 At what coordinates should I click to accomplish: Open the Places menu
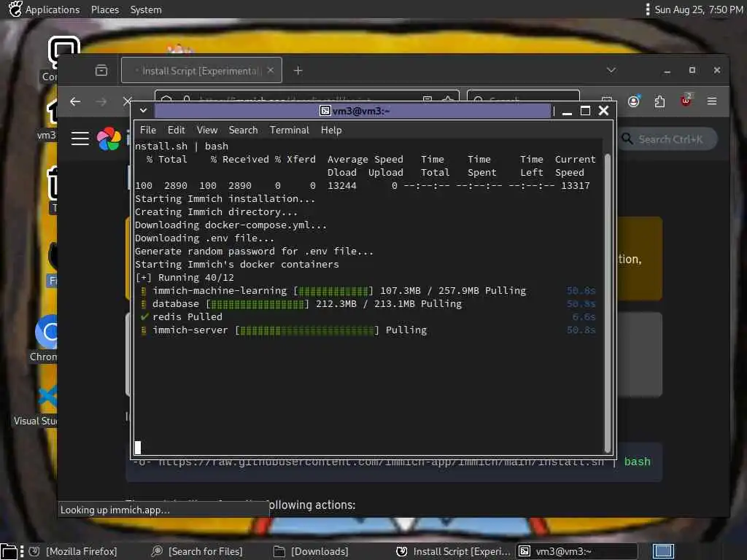click(105, 9)
